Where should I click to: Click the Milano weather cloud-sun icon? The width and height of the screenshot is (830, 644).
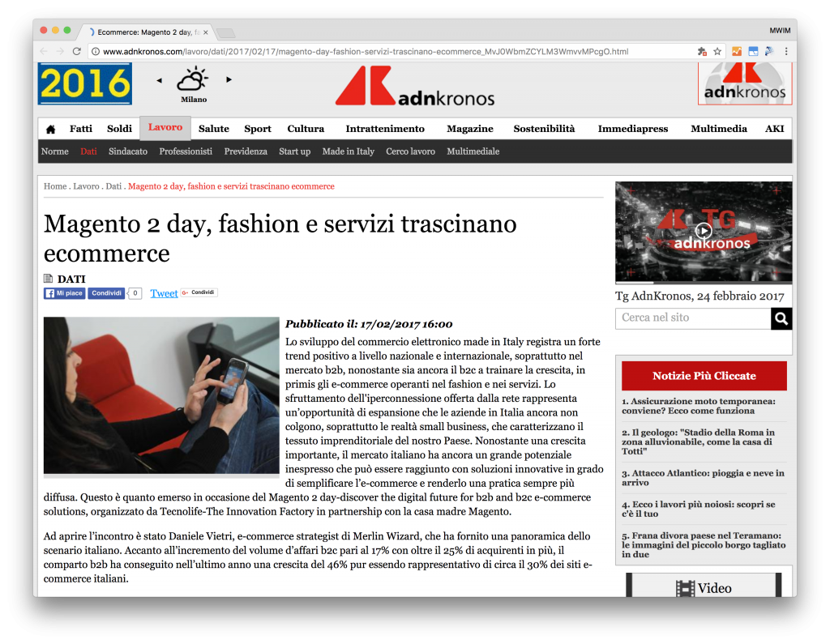point(193,79)
